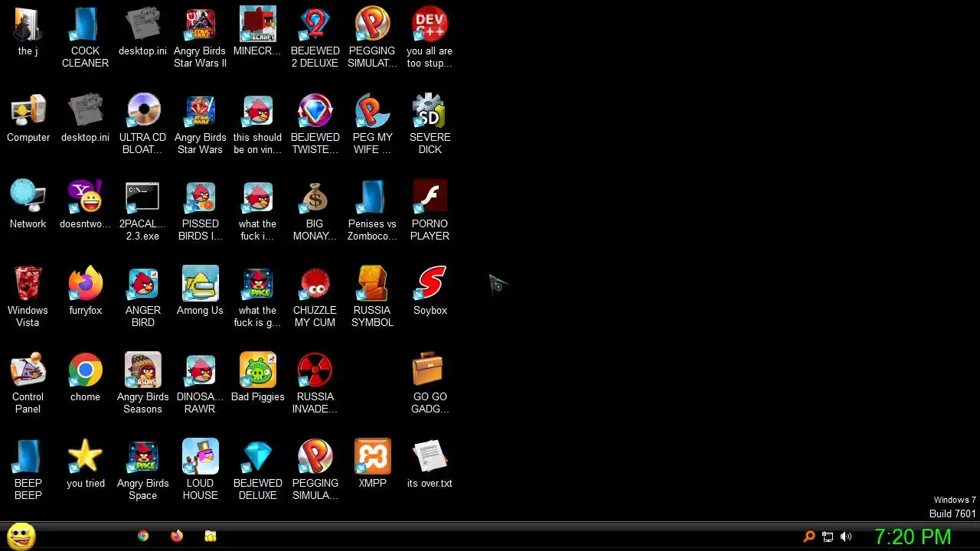Image resolution: width=980 pixels, height=551 pixels.
Task: Select the Angry Birds Star Wars II icon
Action: 200,24
